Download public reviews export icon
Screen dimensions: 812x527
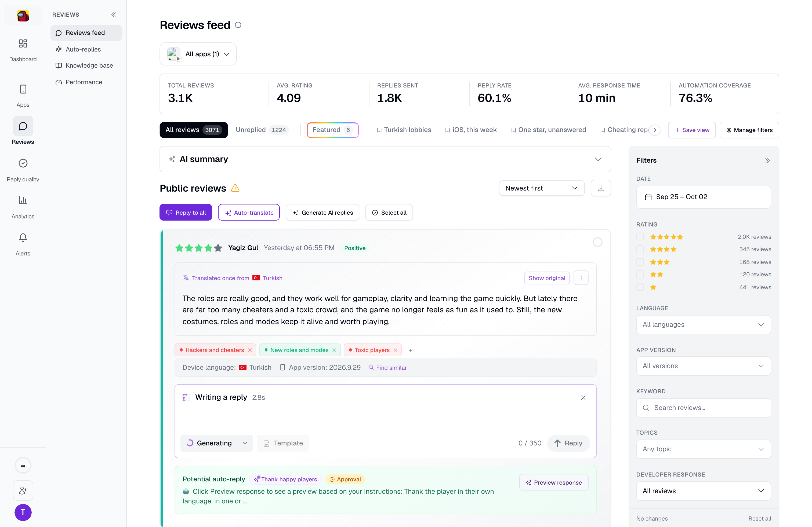click(x=601, y=188)
